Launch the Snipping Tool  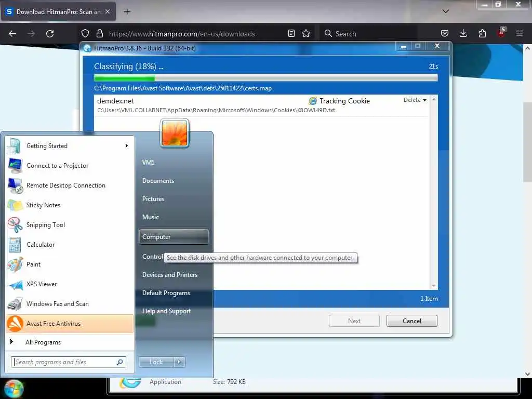click(x=70, y=224)
